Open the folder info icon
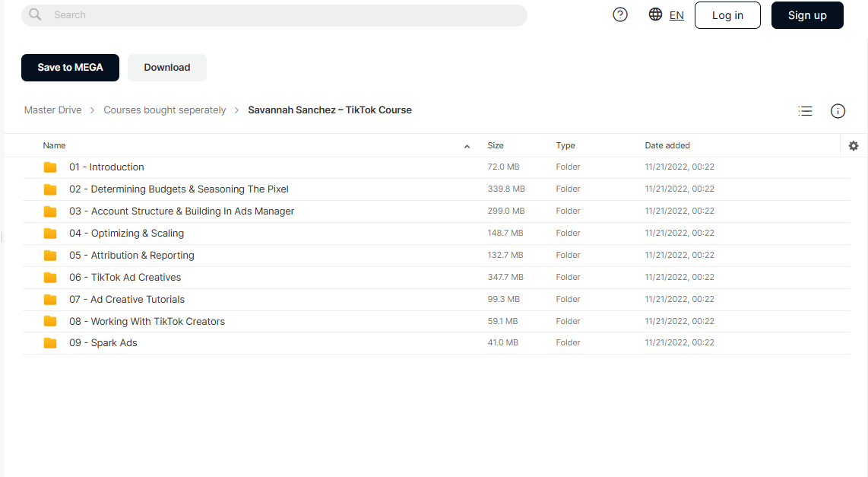Screen dimensions: 868x477 point(838,111)
